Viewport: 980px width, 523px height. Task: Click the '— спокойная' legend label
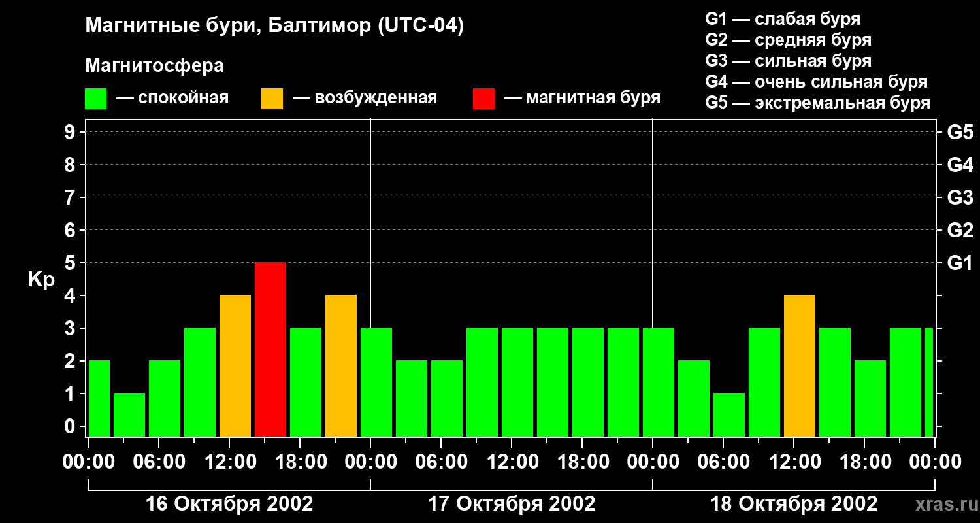[x=172, y=98]
